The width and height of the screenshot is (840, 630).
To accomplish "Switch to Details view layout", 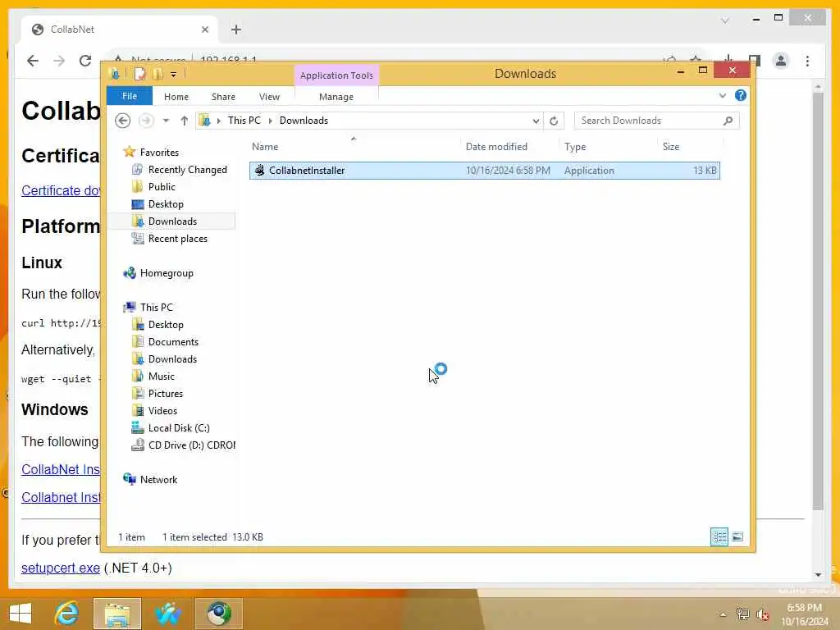I will (719, 536).
